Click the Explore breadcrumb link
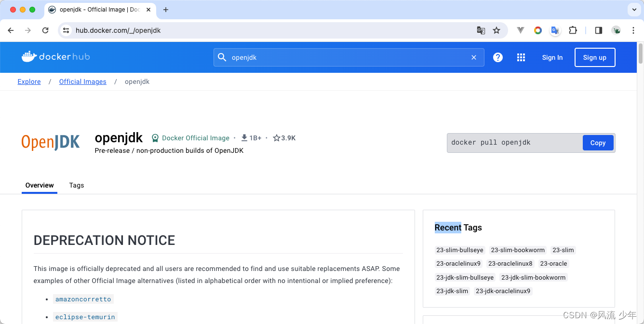This screenshot has height=324, width=644. point(29,81)
